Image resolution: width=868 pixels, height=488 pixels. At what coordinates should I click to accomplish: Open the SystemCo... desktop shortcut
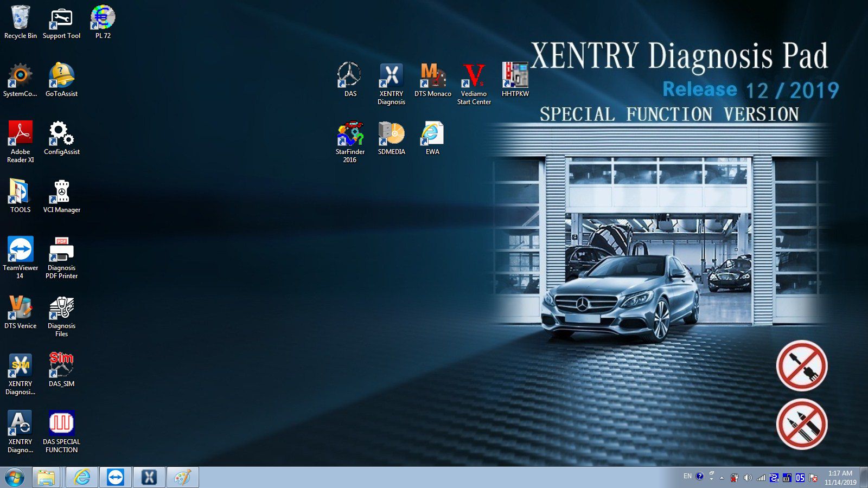(20, 80)
